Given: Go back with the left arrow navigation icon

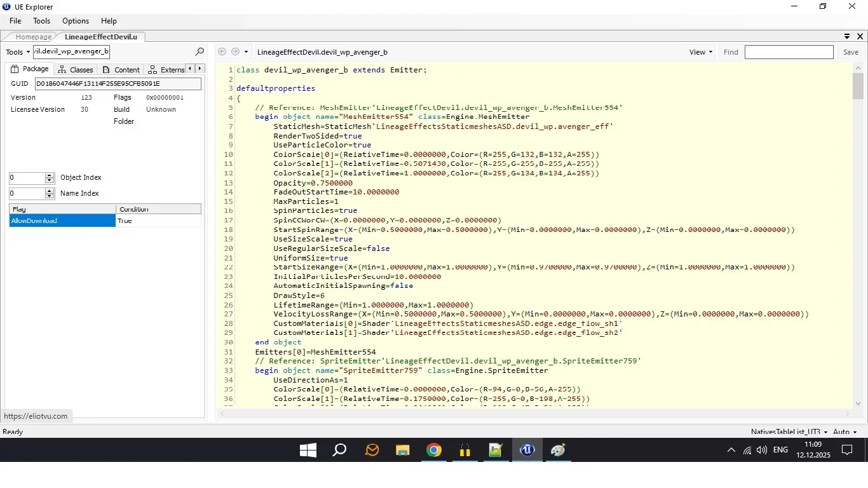Looking at the screenshot, I should click(x=222, y=52).
